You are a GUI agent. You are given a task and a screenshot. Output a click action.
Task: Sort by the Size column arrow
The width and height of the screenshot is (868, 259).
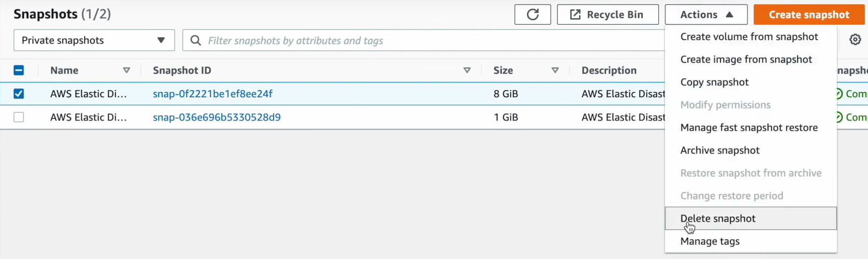tap(555, 70)
